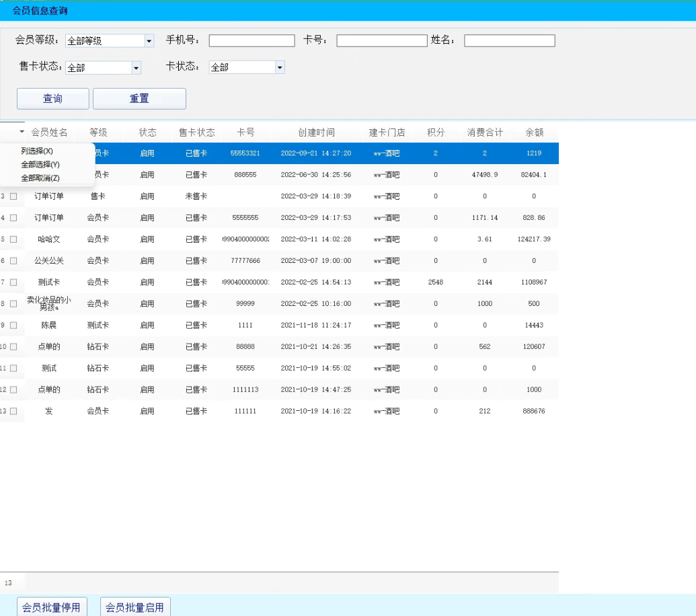Tick the checkbox for row 9 陈晨
This screenshot has width=696, height=616.
click(13, 325)
